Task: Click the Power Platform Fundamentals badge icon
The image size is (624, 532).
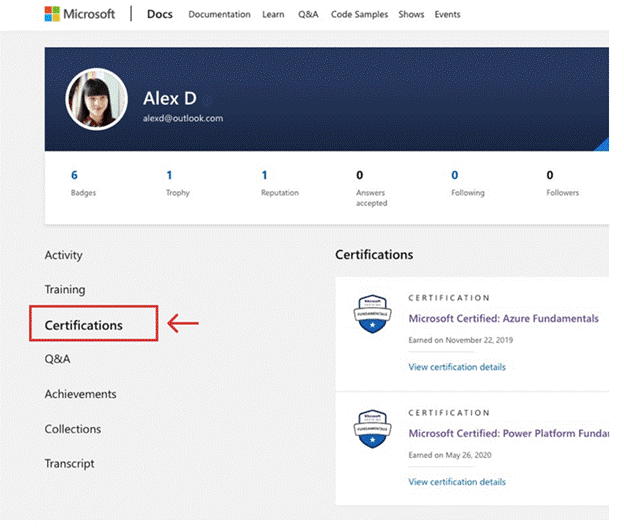Action: [372, 429]
